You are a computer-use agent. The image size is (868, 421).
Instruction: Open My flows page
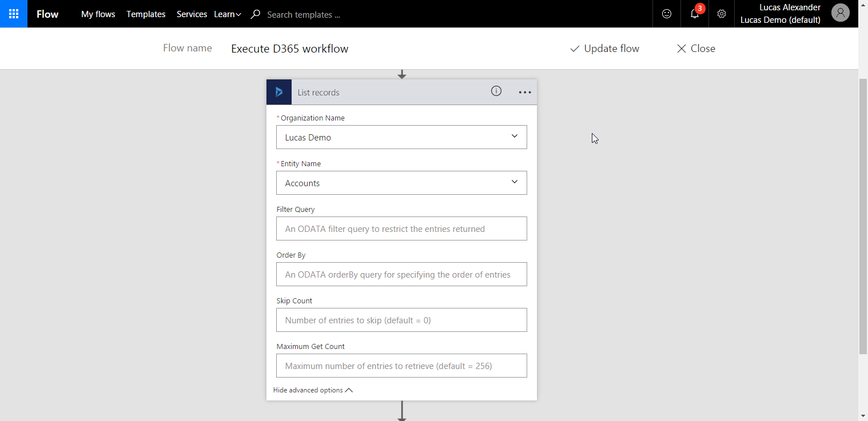98,14
